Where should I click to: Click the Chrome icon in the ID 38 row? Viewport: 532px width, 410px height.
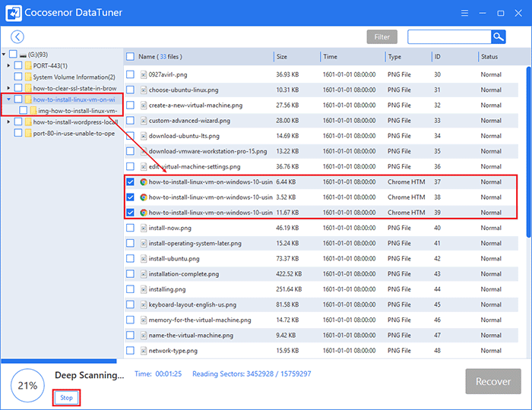[144, 197]
